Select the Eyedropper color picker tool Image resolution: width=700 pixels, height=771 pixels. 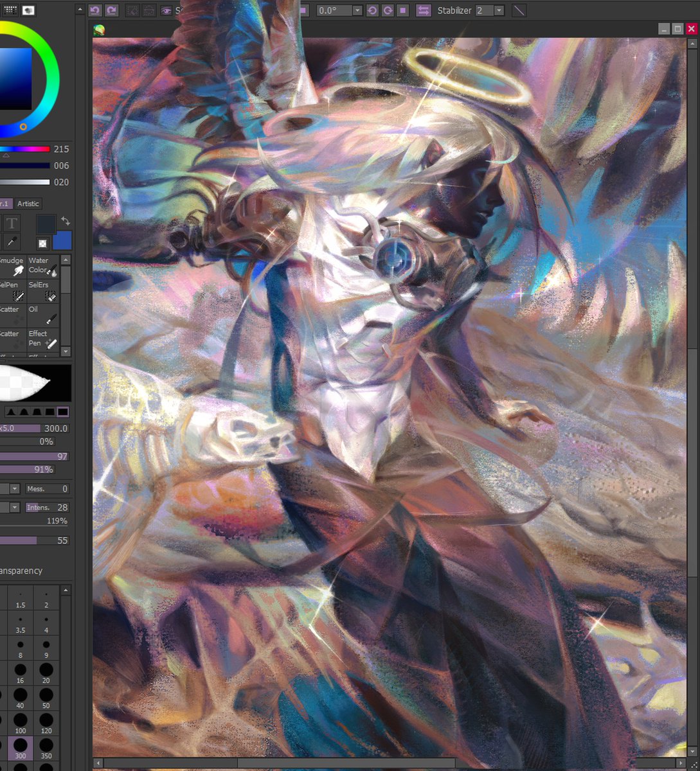12,242
